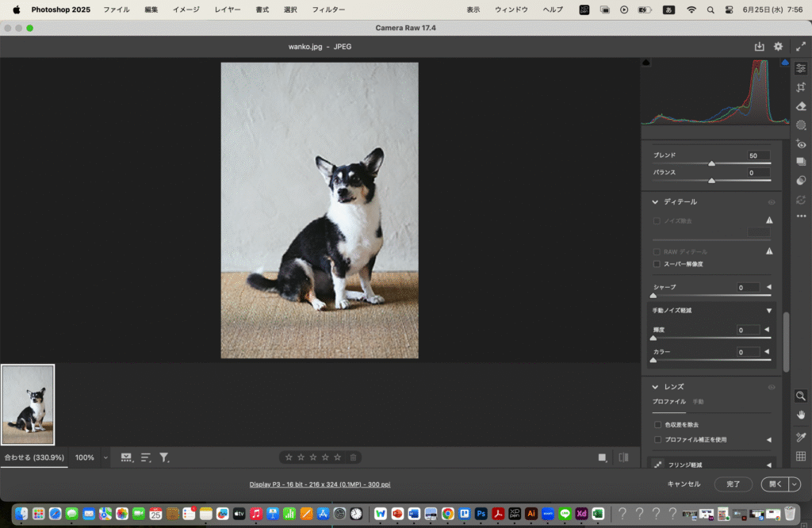Open the 開く button dropdown arrow
The image size is (812, 528).
[x=795, y=484]
